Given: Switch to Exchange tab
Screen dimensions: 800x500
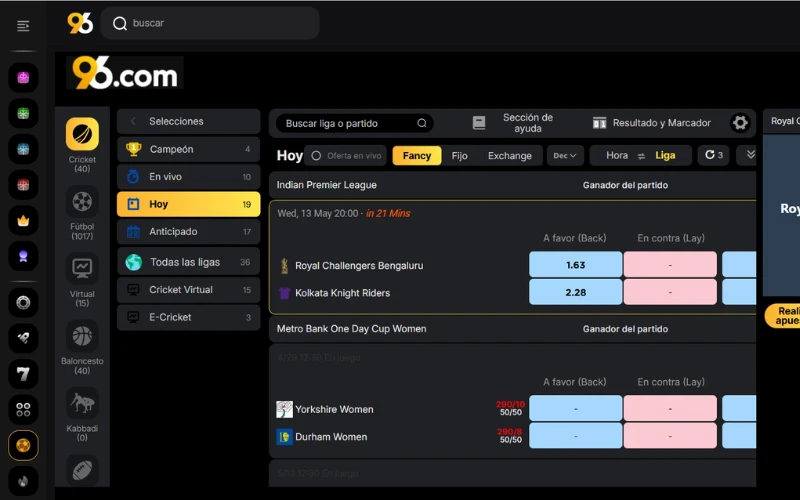Looking at the screenshot, I should coord(510,156).
